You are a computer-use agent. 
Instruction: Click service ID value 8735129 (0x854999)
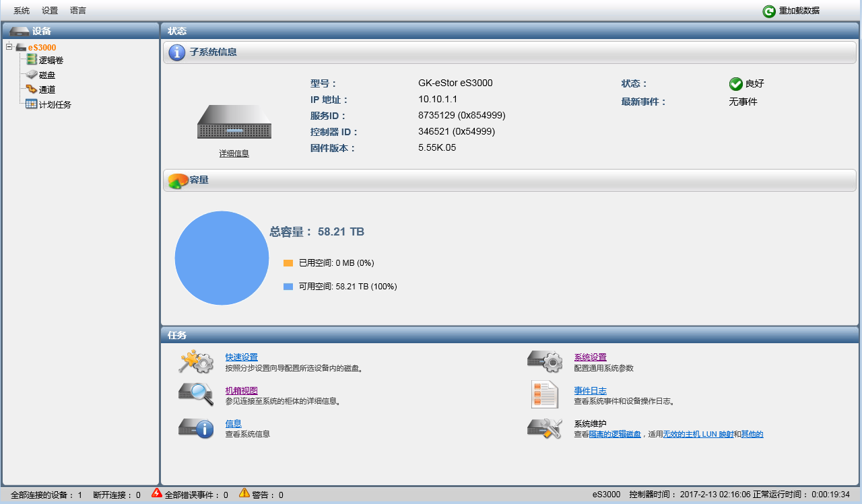coord(462,115)
